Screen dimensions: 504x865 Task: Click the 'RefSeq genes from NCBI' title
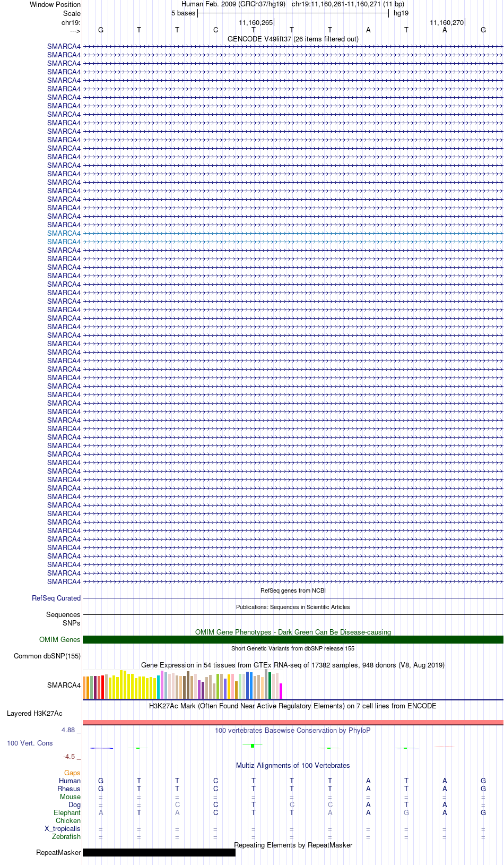293,590
